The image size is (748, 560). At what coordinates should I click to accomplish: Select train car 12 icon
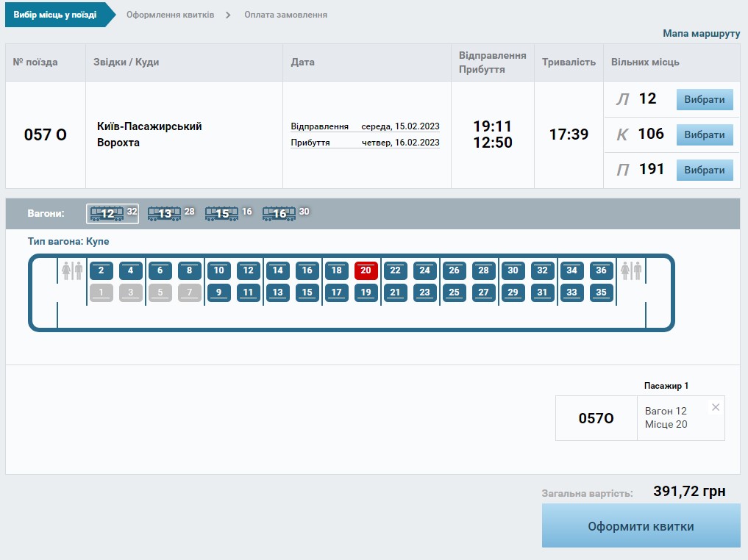click(x=107, y=214)
